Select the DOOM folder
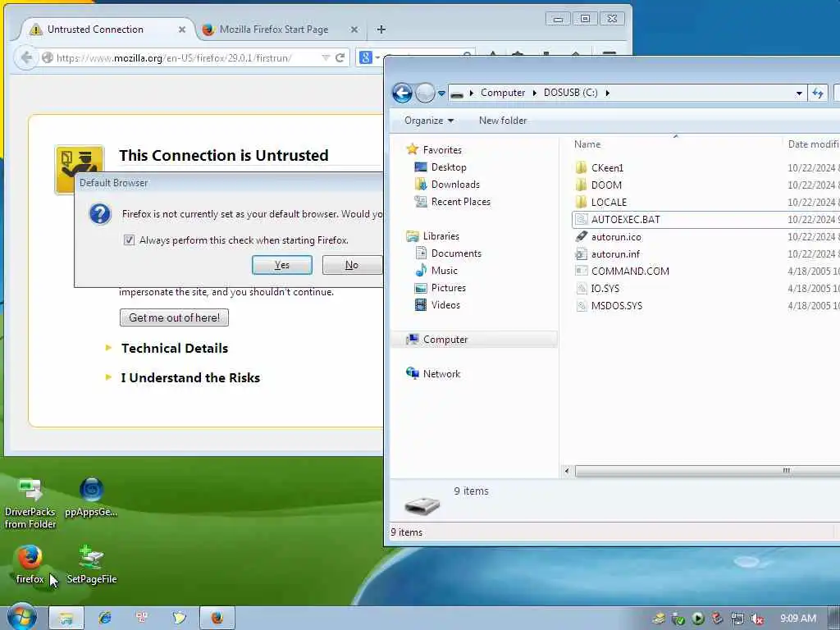Image resolution: width=840 pixels, height=630 pixels. tap(606, 185)
